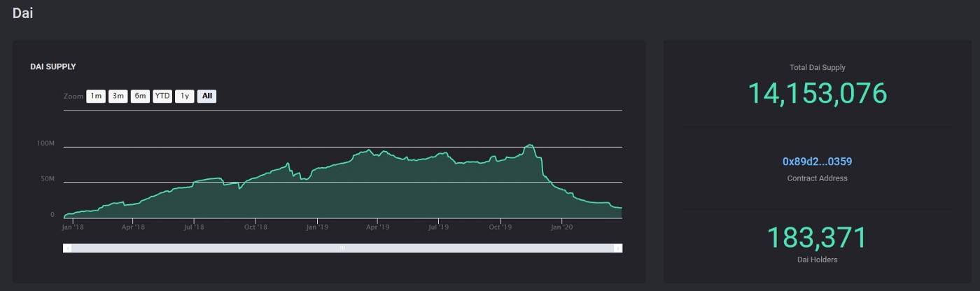Image resolution: width=980 pixels, height=291 pixels.
Task: Click the Contract Address caption
Action: pos(817,178)
